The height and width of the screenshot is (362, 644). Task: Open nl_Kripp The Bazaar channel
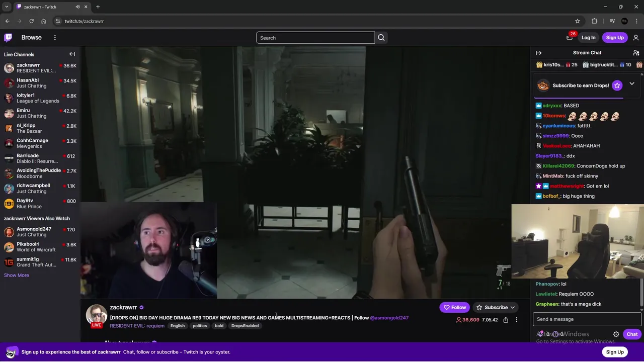[x=40, y=128]
